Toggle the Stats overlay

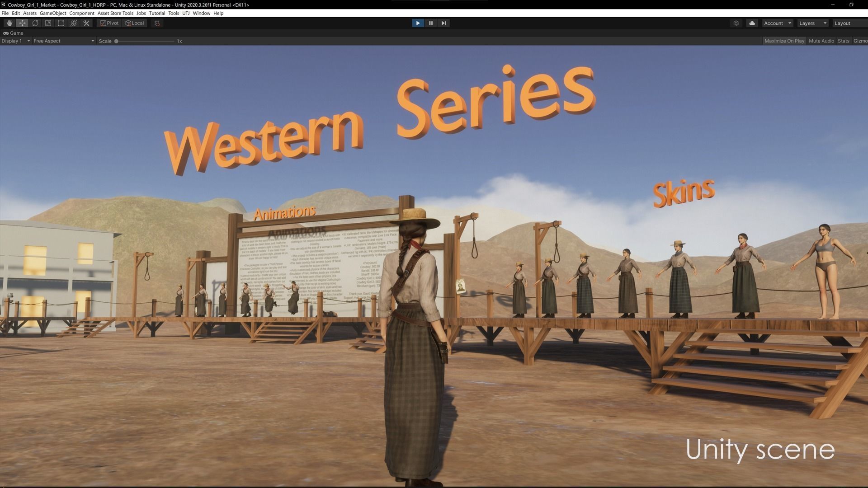pyautogui.click(x=844, y=41)
